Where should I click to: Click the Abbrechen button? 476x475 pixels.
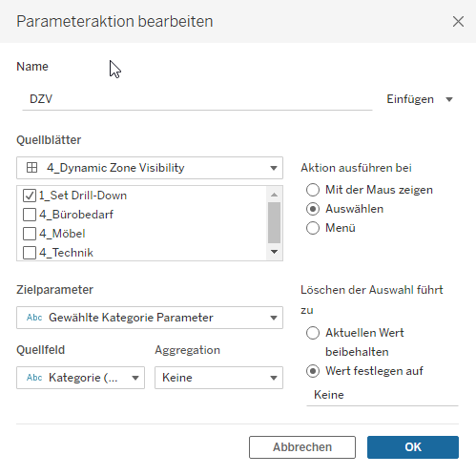[x=302, y=447]
